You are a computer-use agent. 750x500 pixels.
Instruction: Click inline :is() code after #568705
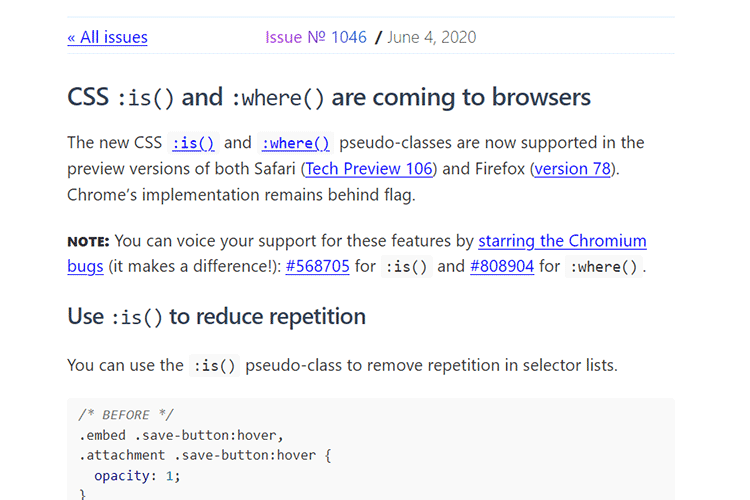coord(408,267)
